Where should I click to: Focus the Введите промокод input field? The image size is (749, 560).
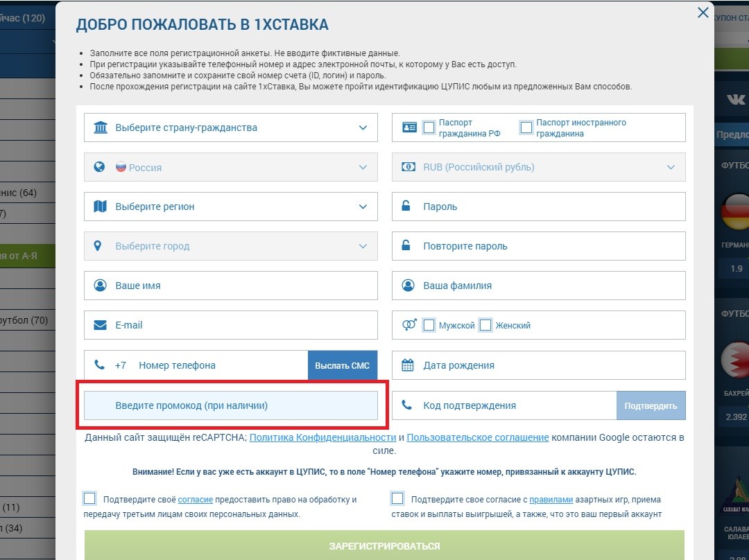[x=231, y=406]
